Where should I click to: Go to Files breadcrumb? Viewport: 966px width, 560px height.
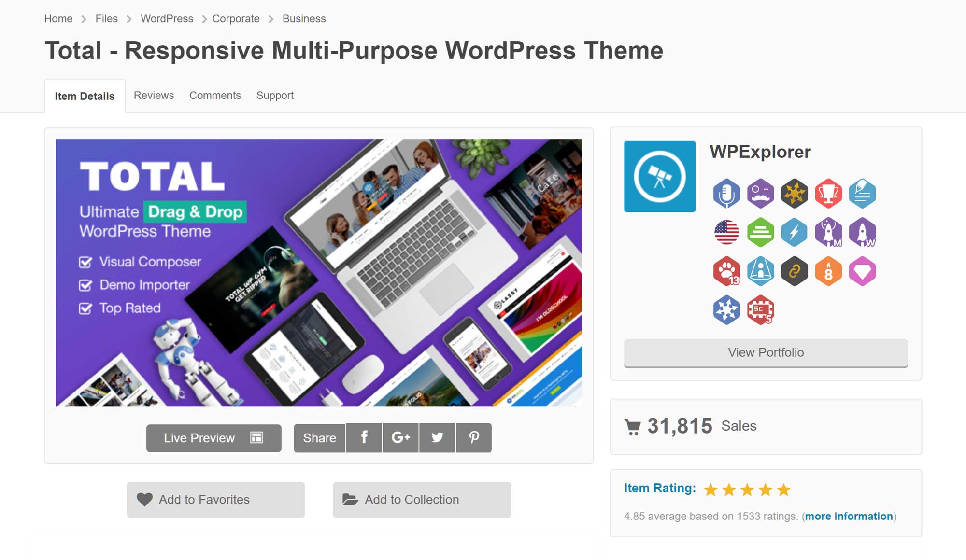coord(106,19)
